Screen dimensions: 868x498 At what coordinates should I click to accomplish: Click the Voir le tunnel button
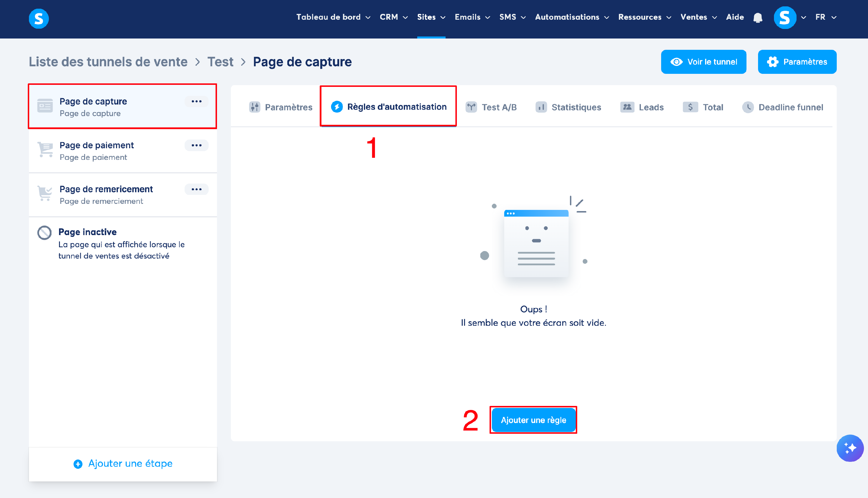point(703,62)
